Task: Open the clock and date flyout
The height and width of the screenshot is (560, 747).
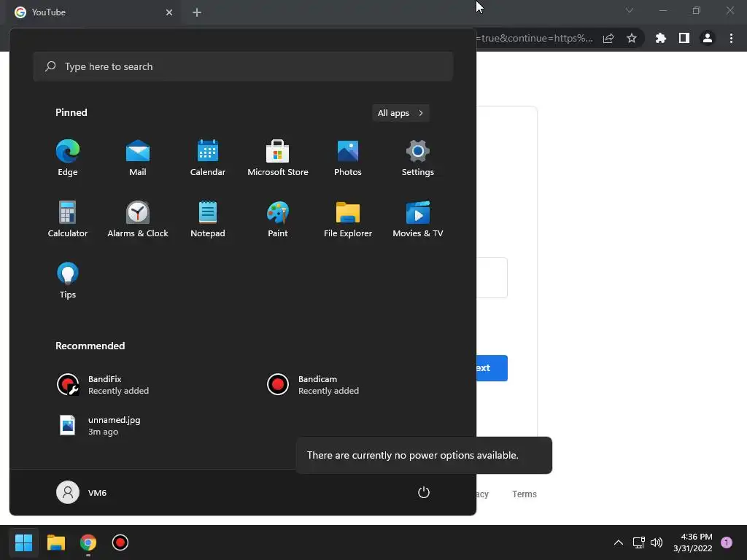Action: [x=693, y=542]
